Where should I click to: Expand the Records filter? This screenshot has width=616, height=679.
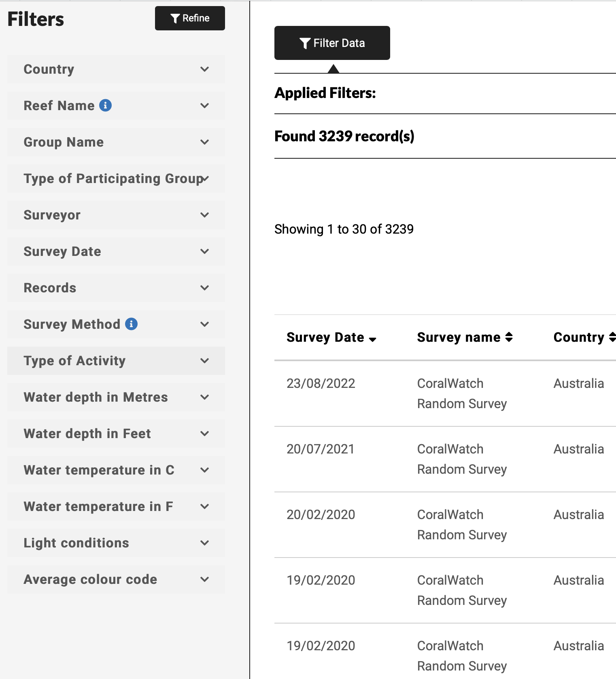point(116,288)
